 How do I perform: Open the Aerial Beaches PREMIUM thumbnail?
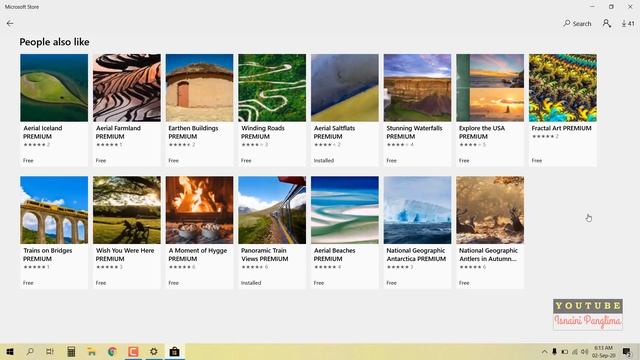click(x=344, y=210)
